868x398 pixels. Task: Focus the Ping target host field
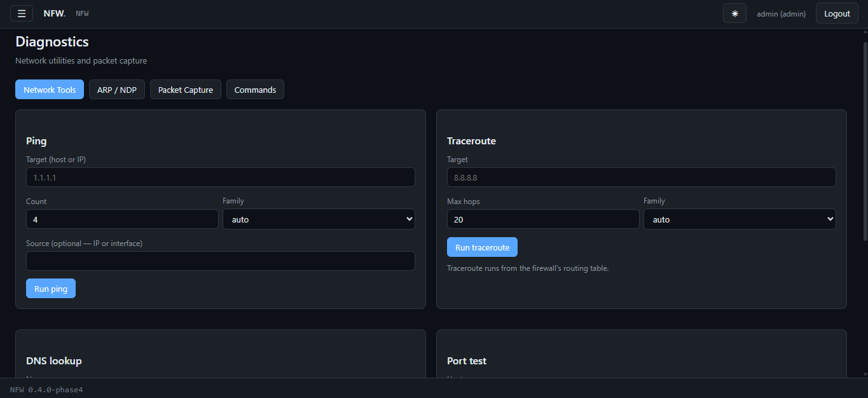221,177
